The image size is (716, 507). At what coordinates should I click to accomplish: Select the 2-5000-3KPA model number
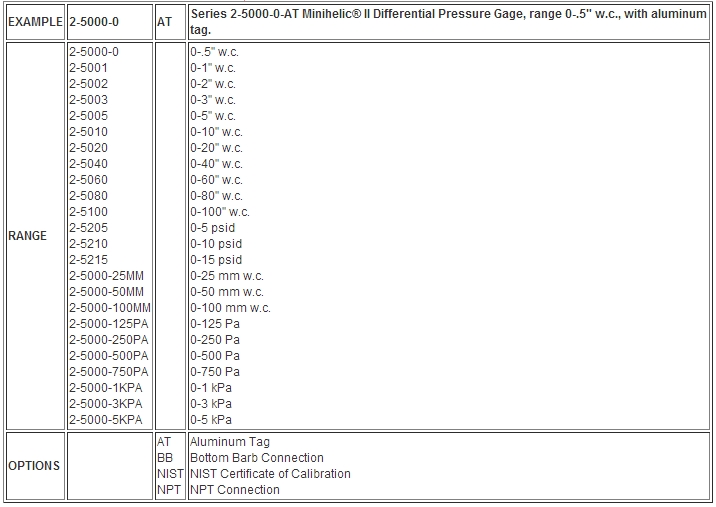[x=106, y=404]
